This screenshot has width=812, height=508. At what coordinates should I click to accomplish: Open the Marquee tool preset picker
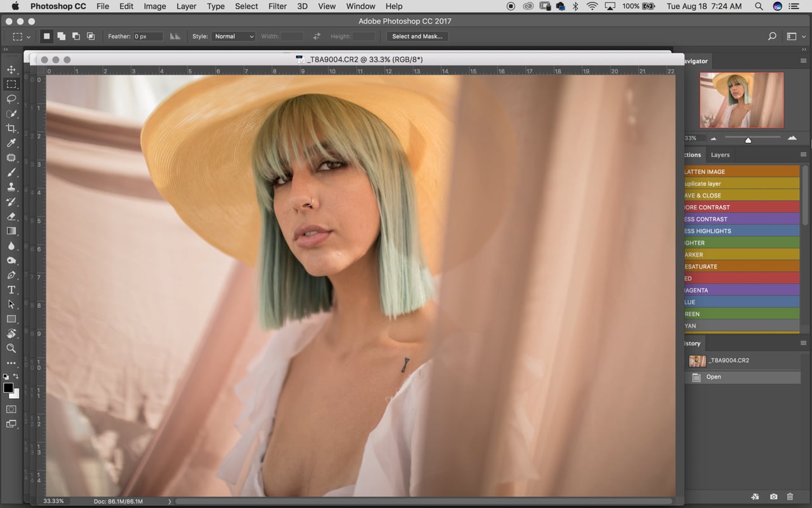[22, 36]
